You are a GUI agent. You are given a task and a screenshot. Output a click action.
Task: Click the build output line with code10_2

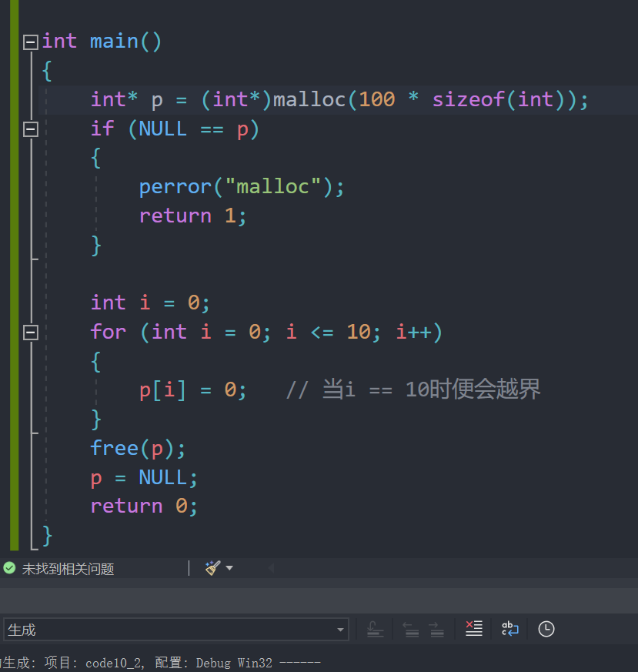coord(160,663)
